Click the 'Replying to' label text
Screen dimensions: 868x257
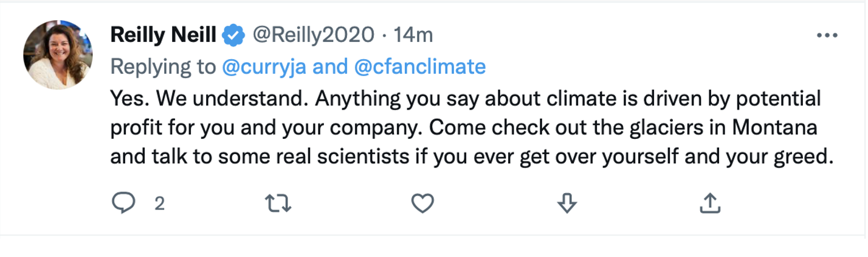(x=162, y=66)
